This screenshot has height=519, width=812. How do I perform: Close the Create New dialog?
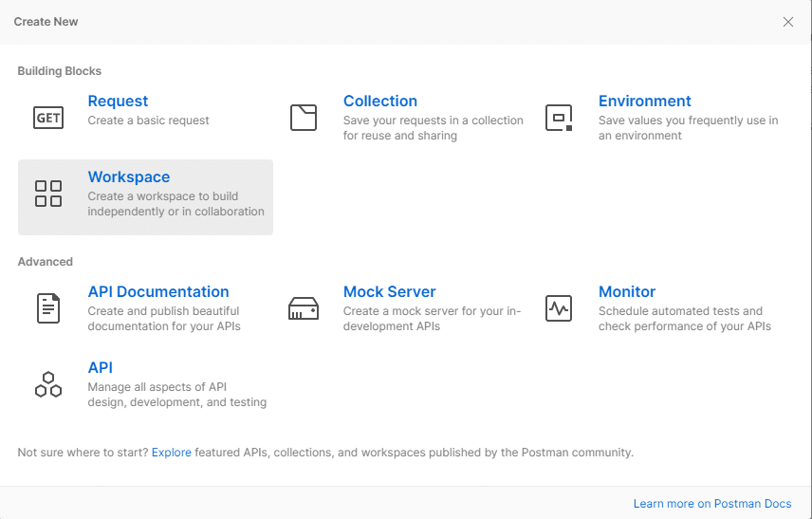tap(788, 22)
